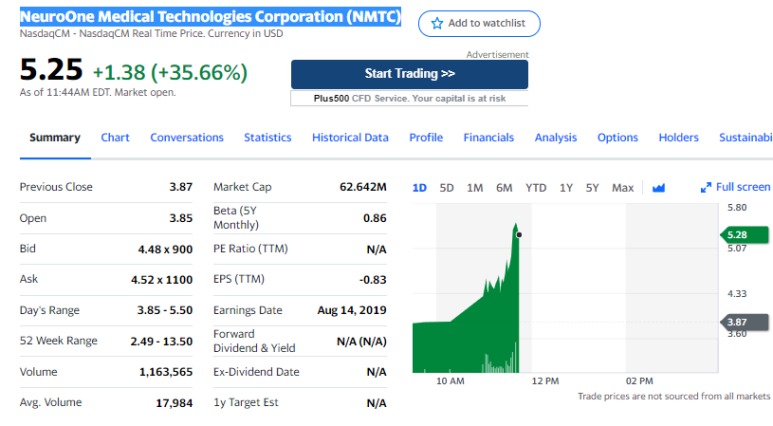Click the Full screen expand arrows icon
This screenshot has width=773, height=426.
(x=706, y=187)
